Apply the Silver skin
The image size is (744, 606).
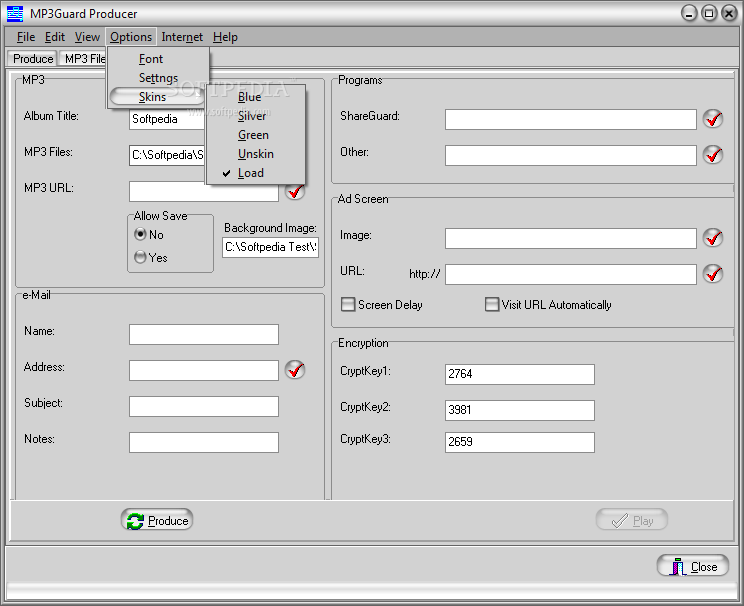256,116
